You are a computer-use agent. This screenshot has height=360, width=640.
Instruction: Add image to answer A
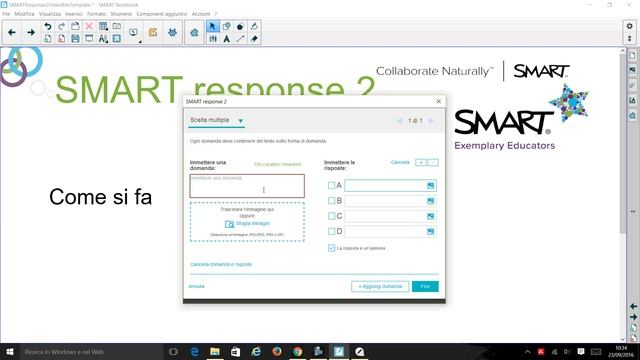[431, 186]
